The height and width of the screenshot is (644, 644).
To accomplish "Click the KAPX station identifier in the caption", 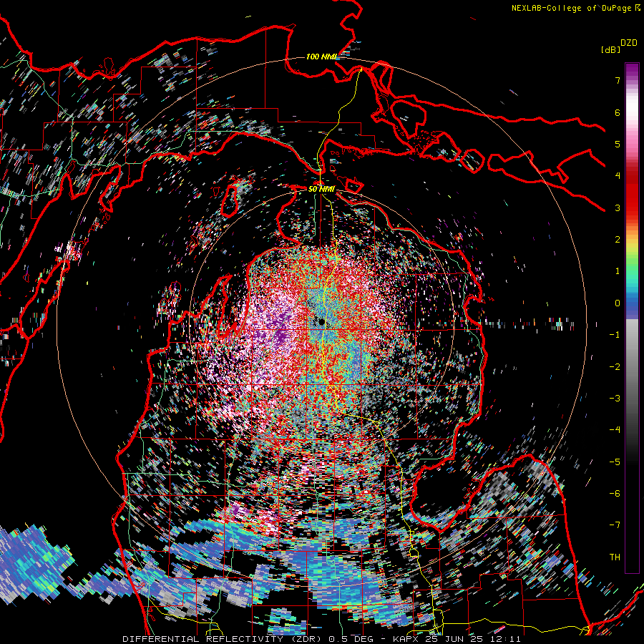I will (406, 639).
